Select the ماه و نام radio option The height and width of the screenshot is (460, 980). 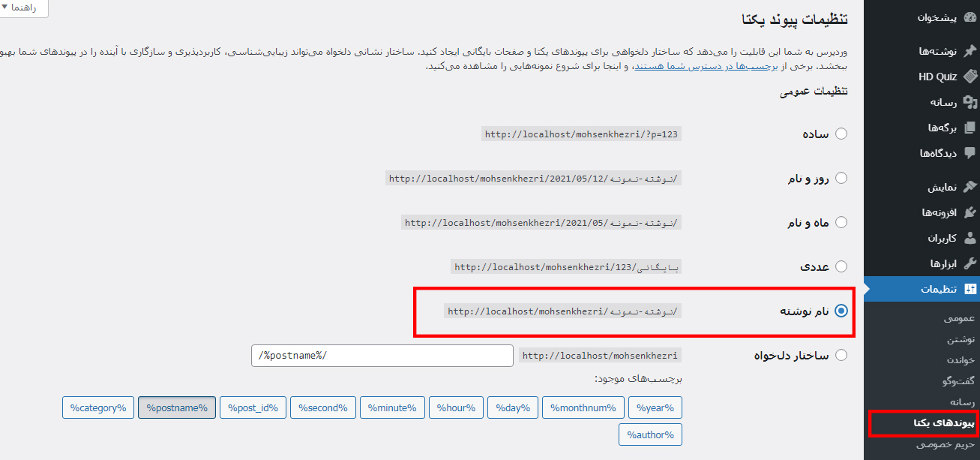click(841, 222)
